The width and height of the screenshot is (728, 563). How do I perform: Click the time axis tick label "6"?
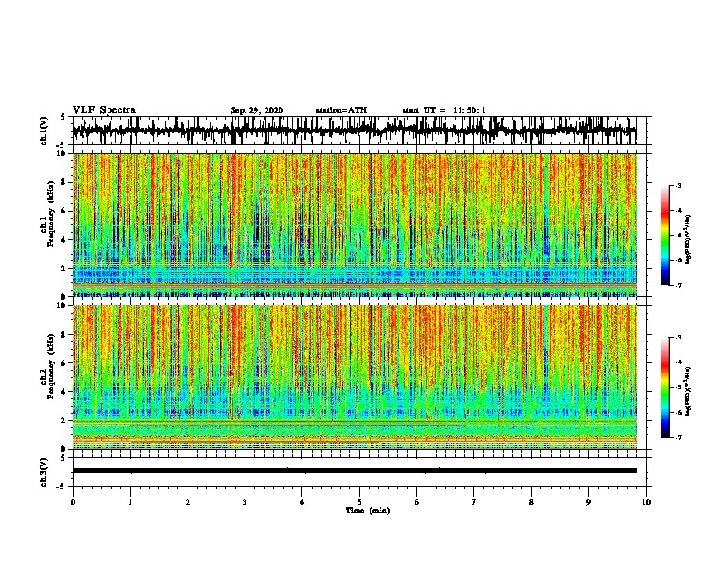[417, 502]
